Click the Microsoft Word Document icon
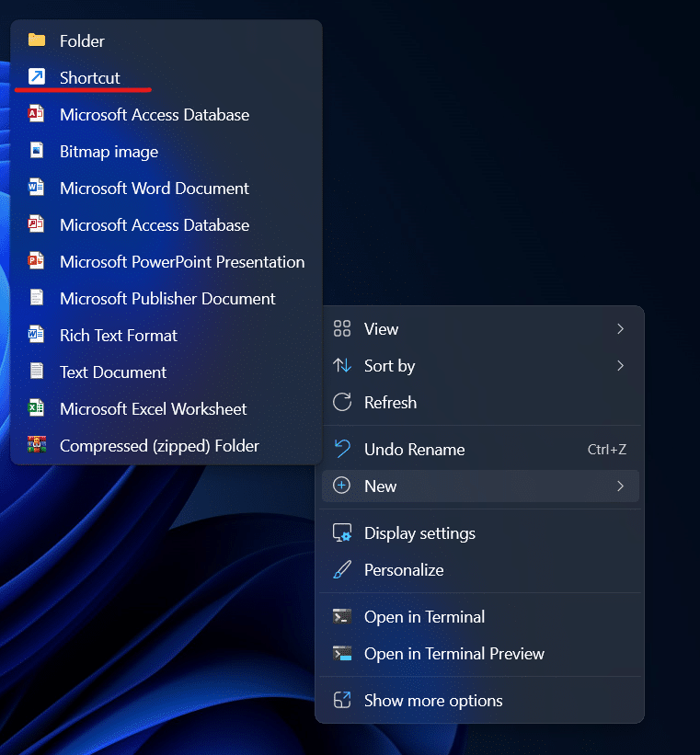700x755 pixels. tap(36, 187)
